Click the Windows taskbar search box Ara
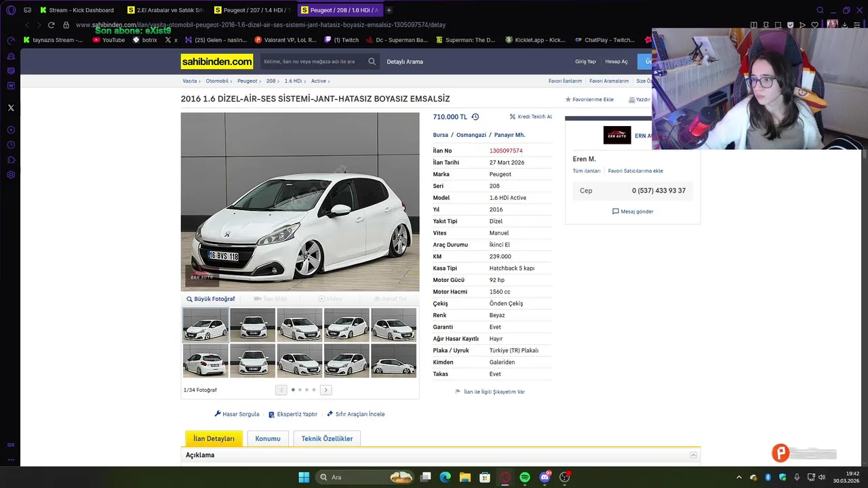The image size is (868, 488). coord(366,477)
